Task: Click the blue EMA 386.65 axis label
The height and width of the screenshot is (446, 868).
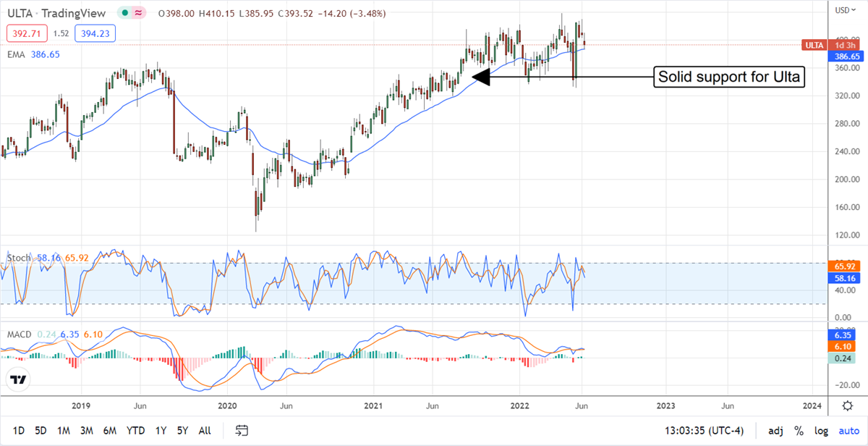Action: click(846, 56)
